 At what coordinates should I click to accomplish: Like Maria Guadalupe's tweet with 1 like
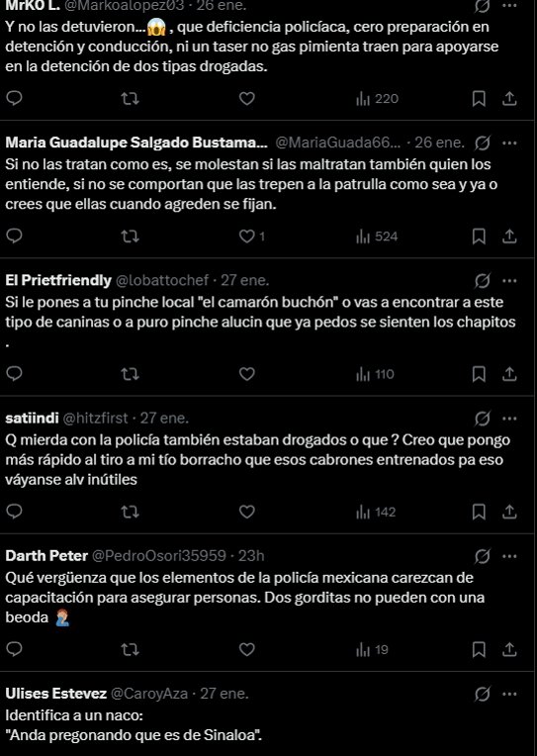pyautogui.click(x=251, y=236)
